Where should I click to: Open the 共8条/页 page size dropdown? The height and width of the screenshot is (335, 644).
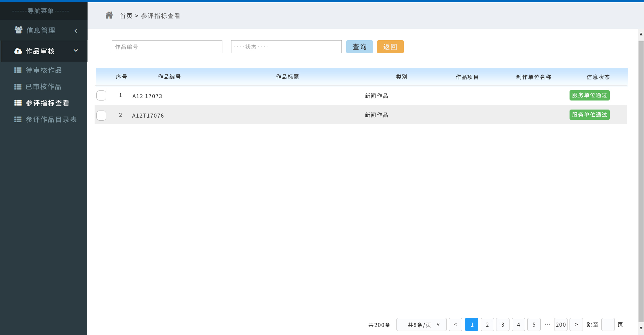[421, 324]
